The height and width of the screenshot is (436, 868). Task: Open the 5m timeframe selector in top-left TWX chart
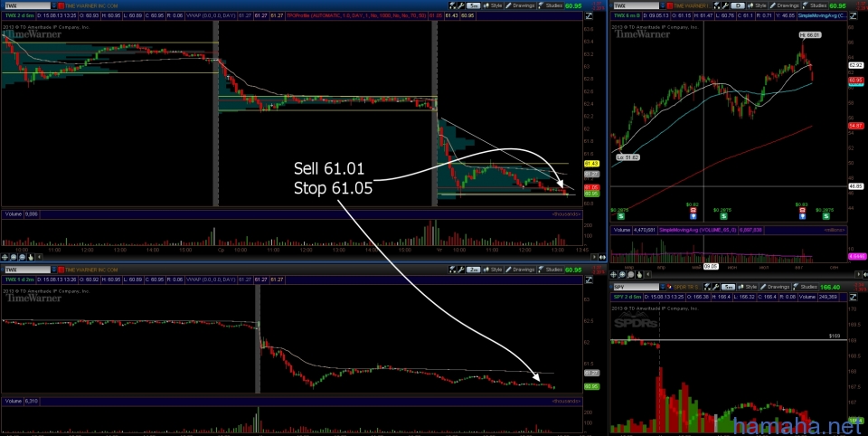point(473,5)
